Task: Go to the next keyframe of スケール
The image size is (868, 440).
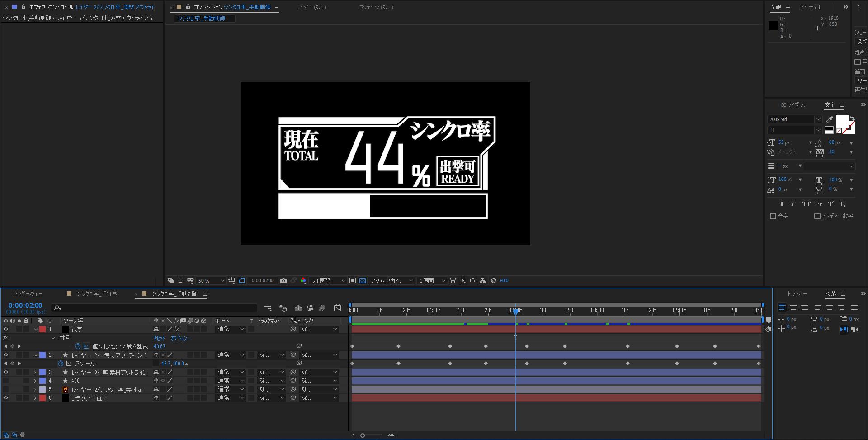Action: click(x=19, y=364)
